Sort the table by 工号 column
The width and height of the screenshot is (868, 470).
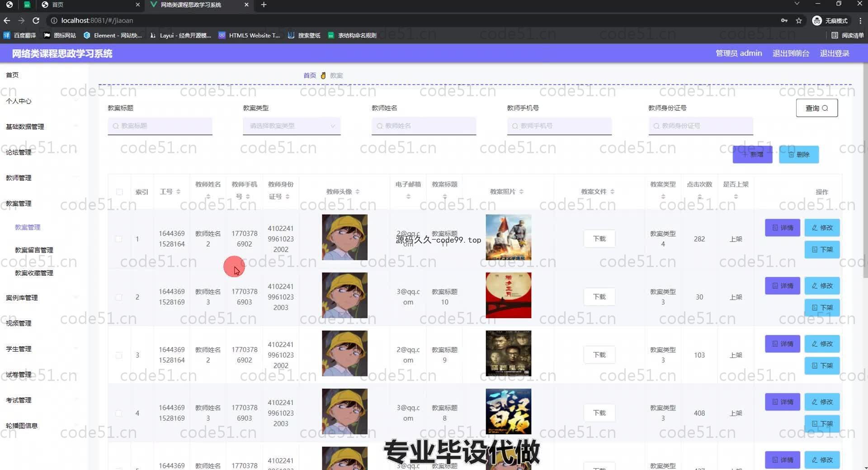tap(178, 192)
